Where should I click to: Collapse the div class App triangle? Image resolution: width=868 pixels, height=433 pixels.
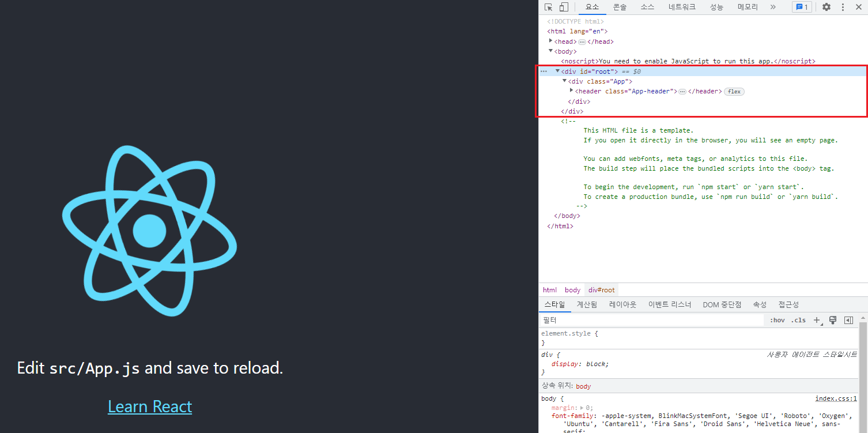tap(564, 81)
